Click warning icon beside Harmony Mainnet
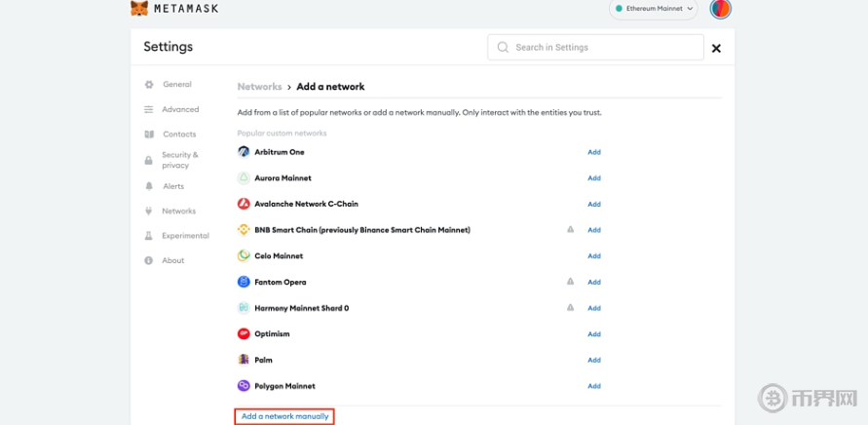The height and width of the screenshot is (425, 868). coord(571,308)
